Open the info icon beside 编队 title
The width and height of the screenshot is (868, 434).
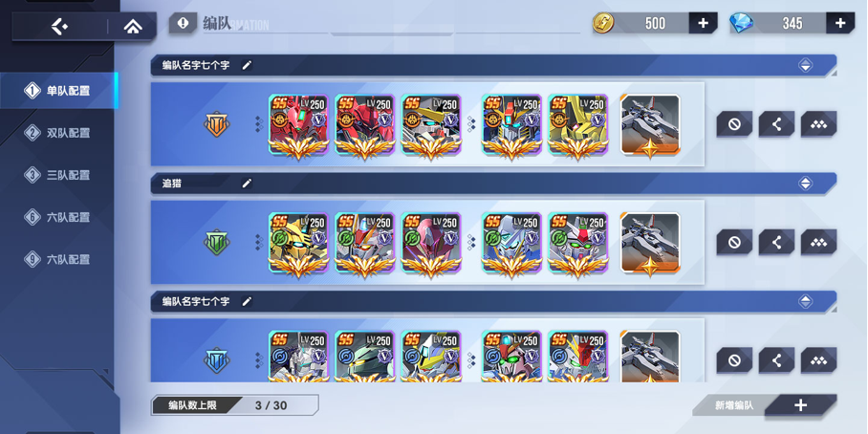coord(184,23)
